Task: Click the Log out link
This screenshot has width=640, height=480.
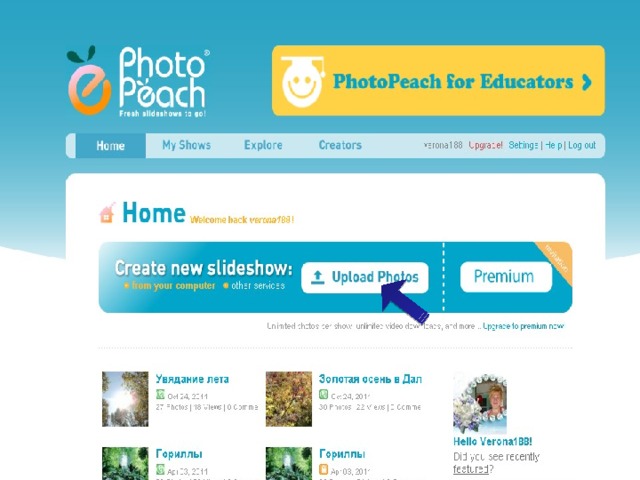Action: [x=582, y=145]
